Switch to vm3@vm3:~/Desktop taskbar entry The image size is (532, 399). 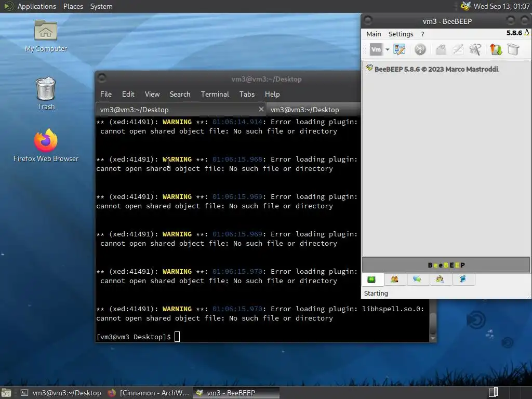pos(61,393)
